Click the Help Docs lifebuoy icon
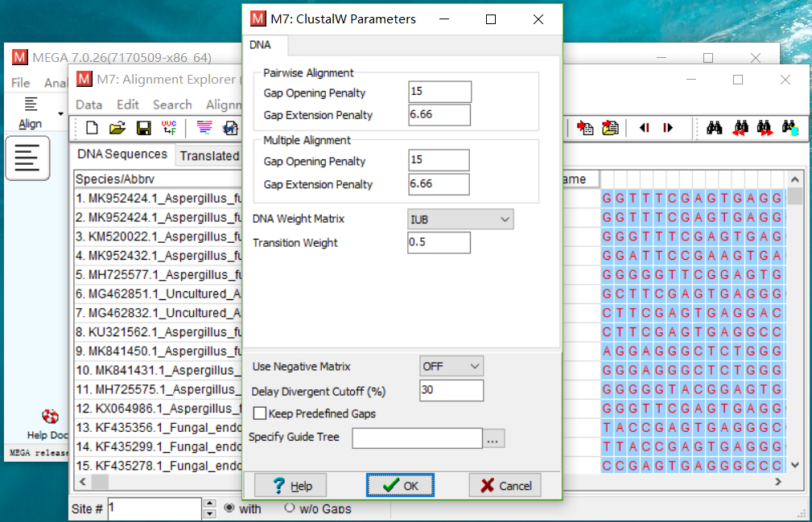The width and height of the screenshot is (812, 522). 50,417
